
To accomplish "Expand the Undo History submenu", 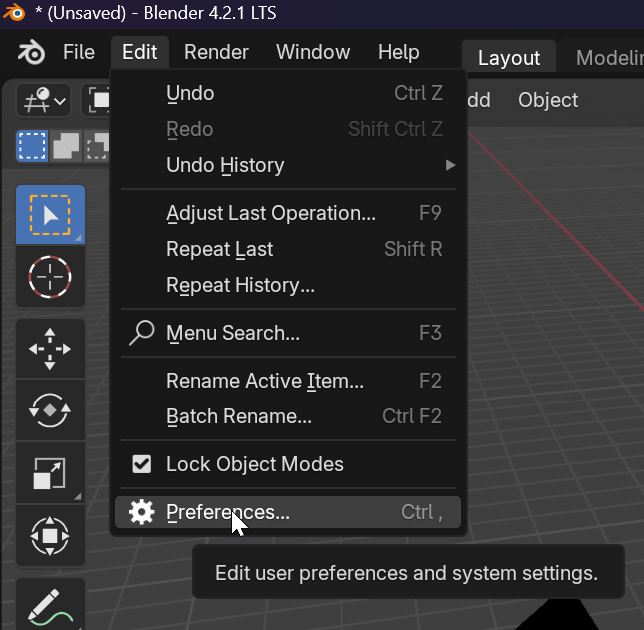I will pyautogui.click(x=288, y=165).
